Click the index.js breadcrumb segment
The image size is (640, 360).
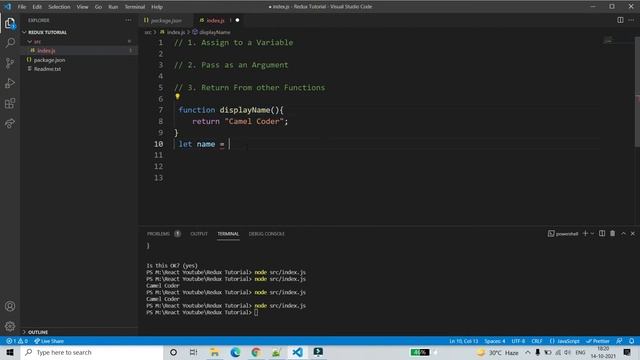tap(176, 32)
